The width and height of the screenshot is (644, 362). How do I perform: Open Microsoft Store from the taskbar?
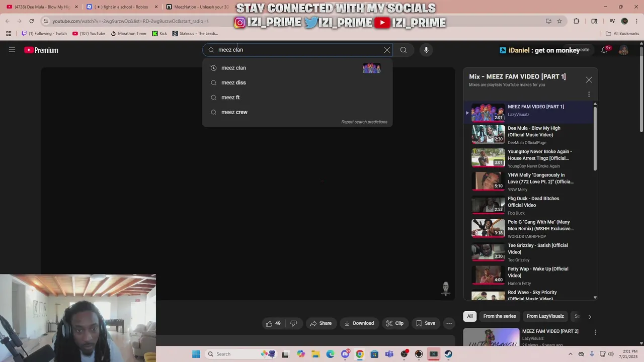coord(374,354)
